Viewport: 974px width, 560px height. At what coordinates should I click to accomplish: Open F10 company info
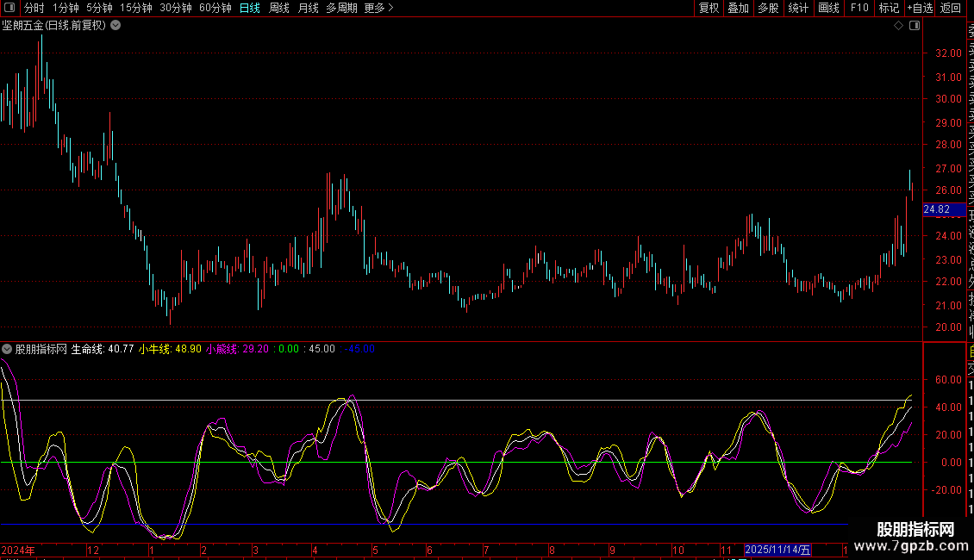click(859, 8)
